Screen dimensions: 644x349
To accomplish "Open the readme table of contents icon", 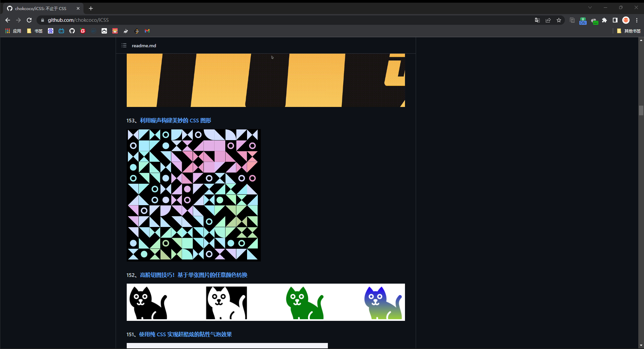I will click(124, 46).
